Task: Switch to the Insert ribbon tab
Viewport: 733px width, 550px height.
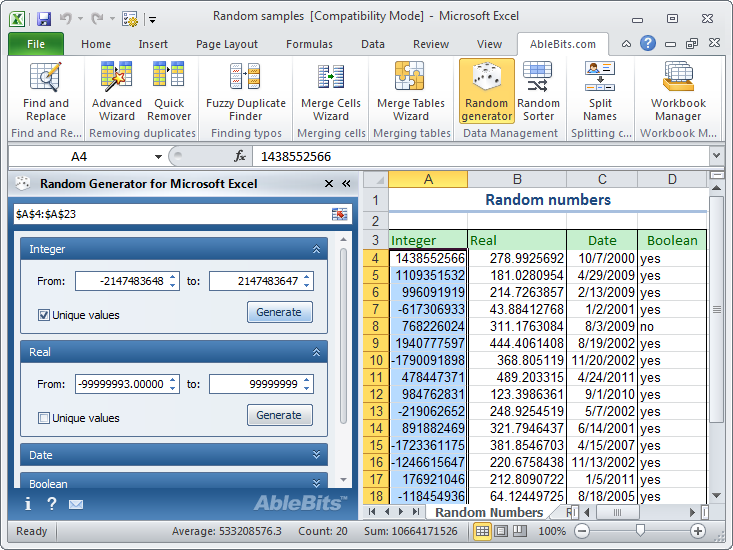Action: click(x=153, y=44)
